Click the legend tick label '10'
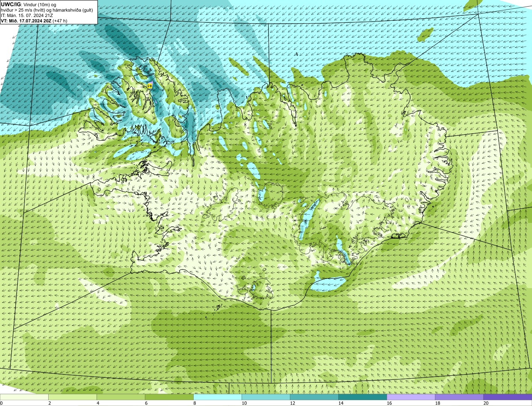Image resolution: width=532 pixels, height=406 pixels. pyautogui.click(x=244, y=403)
